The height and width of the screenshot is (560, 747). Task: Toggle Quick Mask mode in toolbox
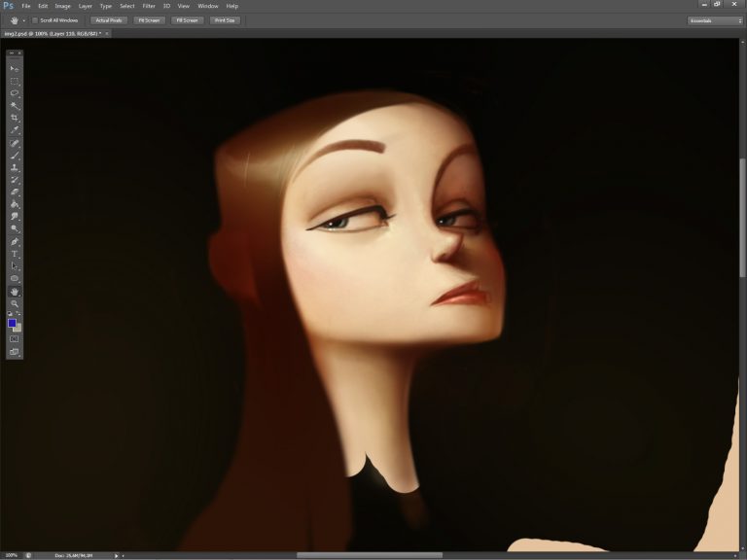(15, 338)
